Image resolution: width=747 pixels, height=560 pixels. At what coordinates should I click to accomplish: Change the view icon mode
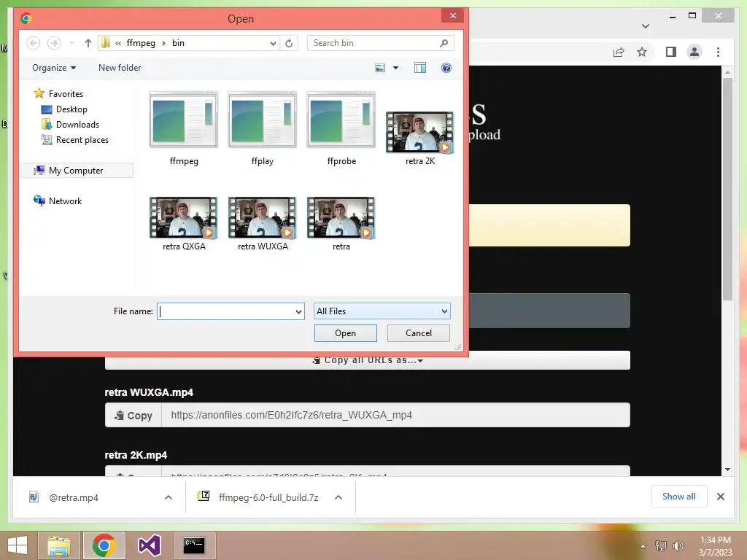[x=379, y=68]
